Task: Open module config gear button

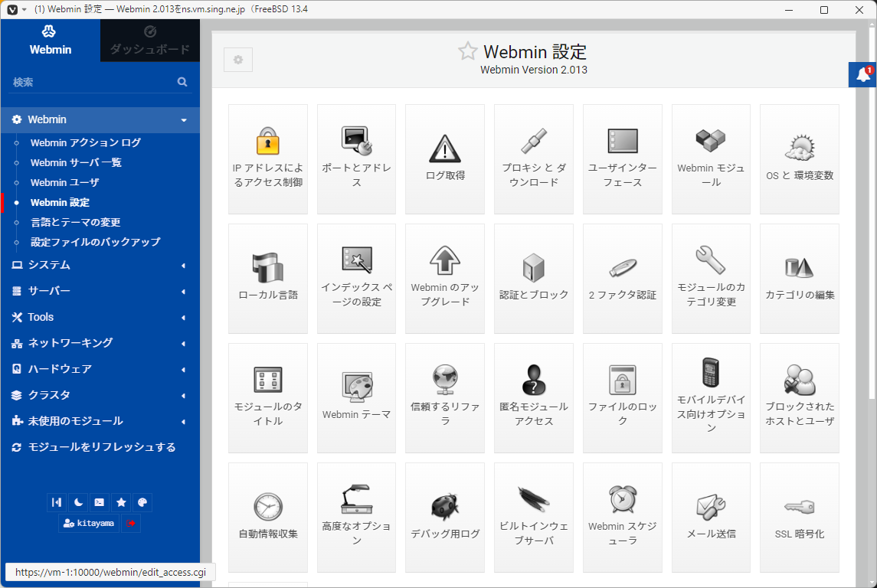Action: click(x=238, y=60)
